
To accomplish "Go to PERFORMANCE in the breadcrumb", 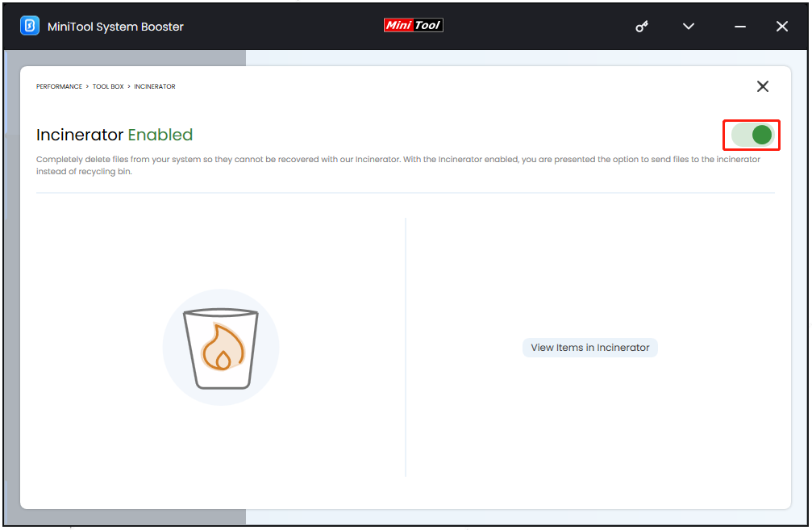I will click(x=59, y=86).
